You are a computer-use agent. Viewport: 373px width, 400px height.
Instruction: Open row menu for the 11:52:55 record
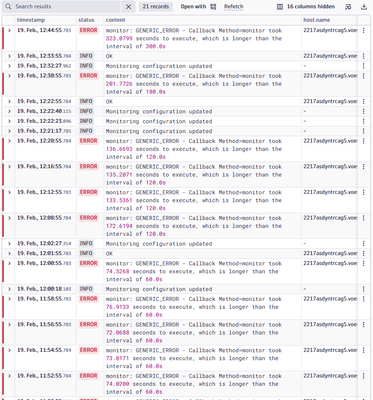(363, 376)
